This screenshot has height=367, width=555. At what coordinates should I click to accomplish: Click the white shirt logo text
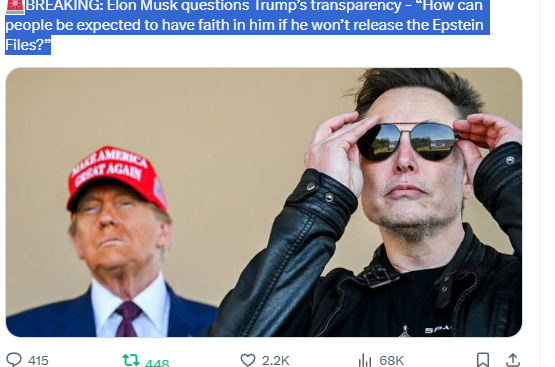click(438, 330)
